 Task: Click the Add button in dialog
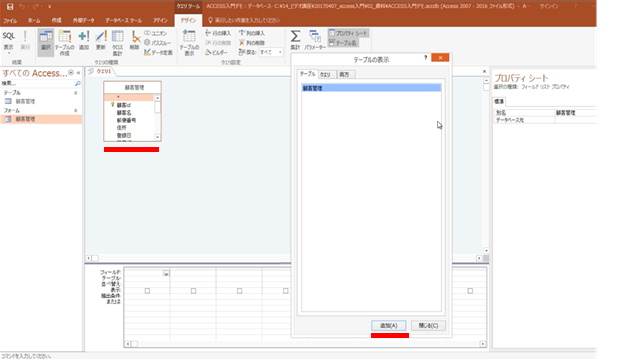click(x=389, y=325)
